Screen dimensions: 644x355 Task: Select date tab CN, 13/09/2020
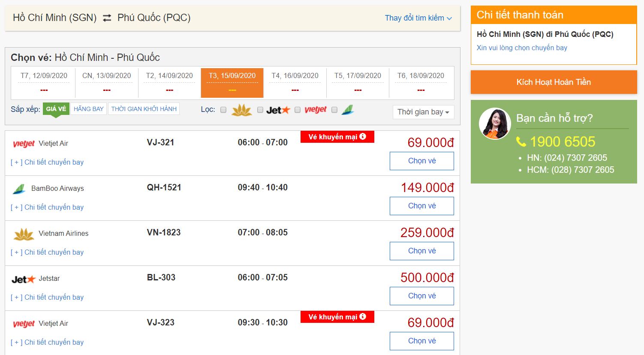point(107,82)
